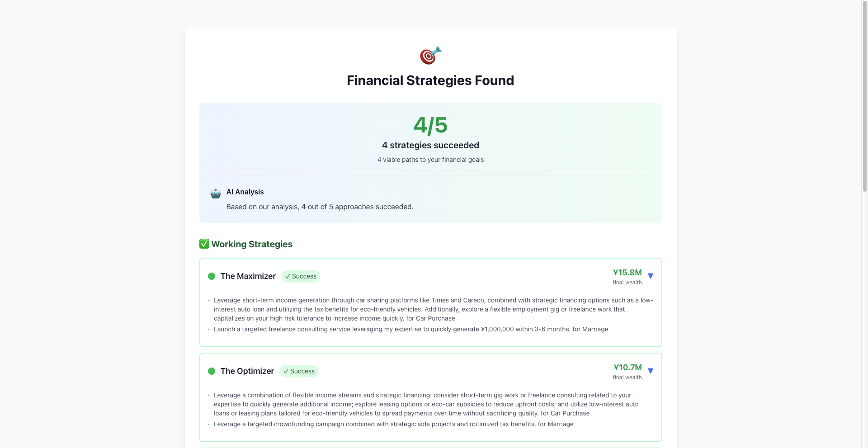Image resolution: width=868 pixels, height=448 pixels.
Task: Click the green checkmark beside Working Strategies
Action: point(204,244)
